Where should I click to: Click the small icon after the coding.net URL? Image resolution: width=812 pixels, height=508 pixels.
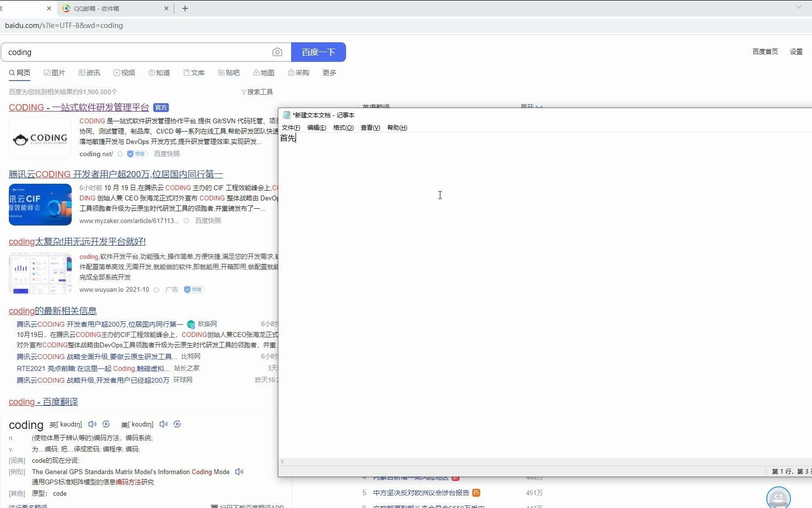120,154
